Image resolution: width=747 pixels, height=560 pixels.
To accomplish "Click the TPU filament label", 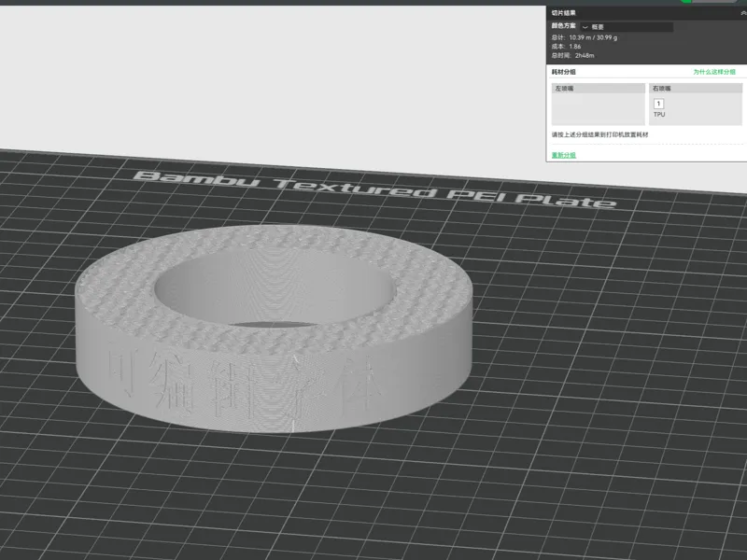I will [659, 114].
